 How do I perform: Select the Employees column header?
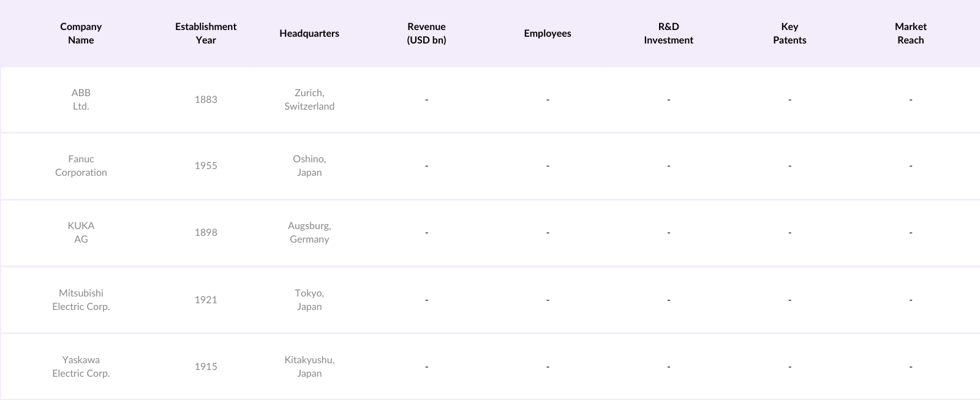point(548,33)
